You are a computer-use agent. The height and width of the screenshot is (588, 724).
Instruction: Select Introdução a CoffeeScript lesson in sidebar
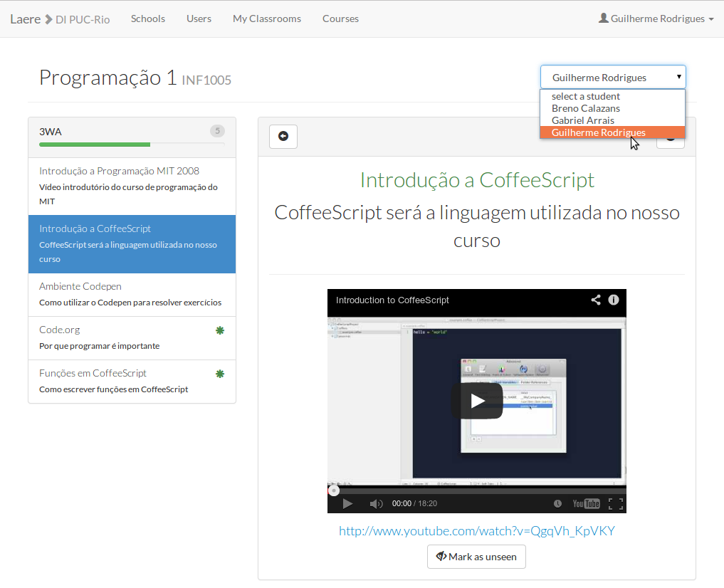click(132, 244)
